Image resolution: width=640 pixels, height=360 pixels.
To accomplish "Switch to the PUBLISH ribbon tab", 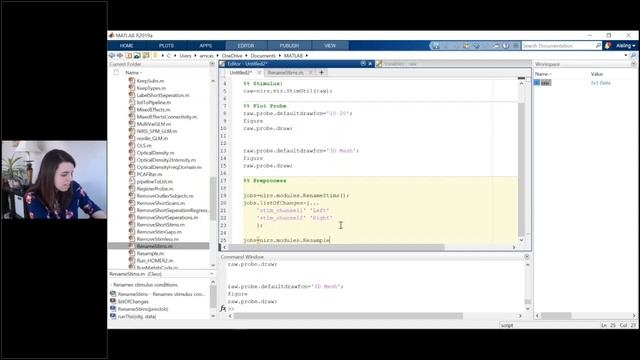I will [289, 46].
